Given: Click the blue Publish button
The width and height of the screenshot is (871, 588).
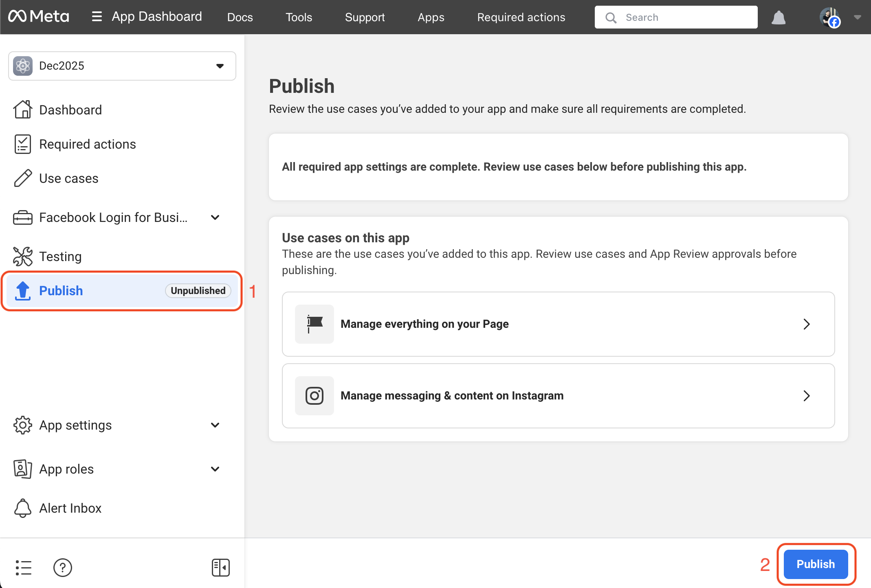Looking at the screenshot, I should (815, 564).
